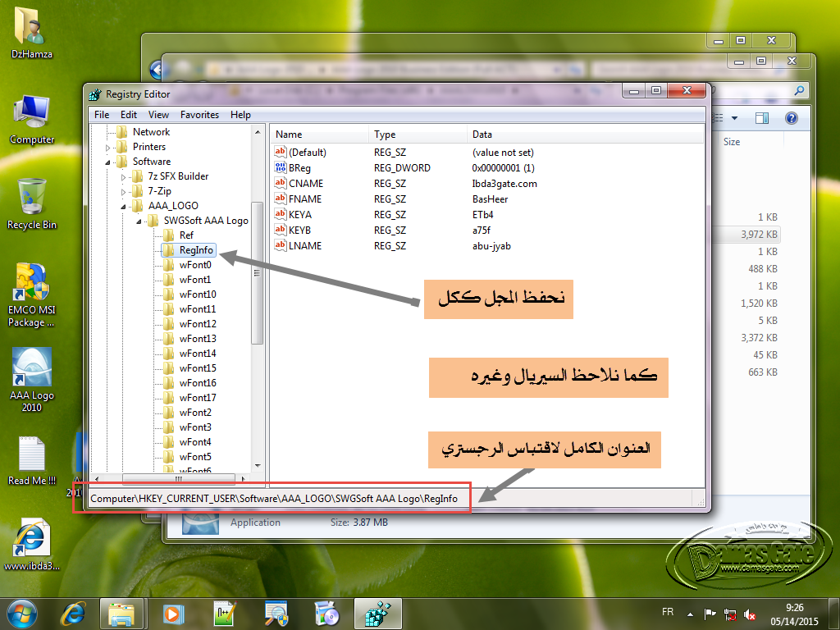This screenshot has width=840, height=630.
Task: Click the FR language indicator
Action: (x=668, y=612)
